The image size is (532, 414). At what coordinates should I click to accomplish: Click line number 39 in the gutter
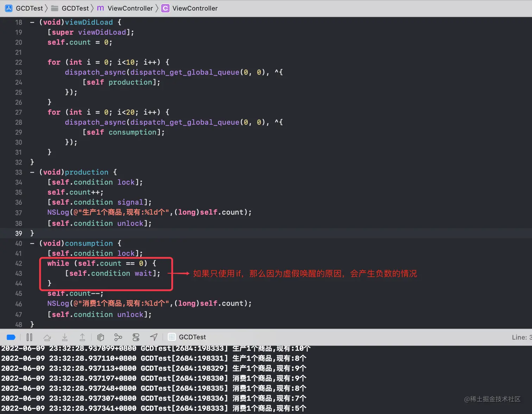[x=19, y=233]
